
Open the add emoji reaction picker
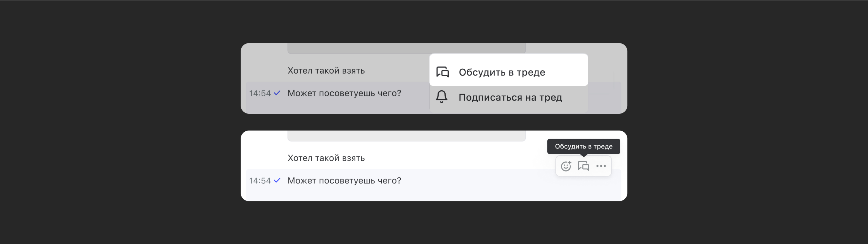click(566, 166)
